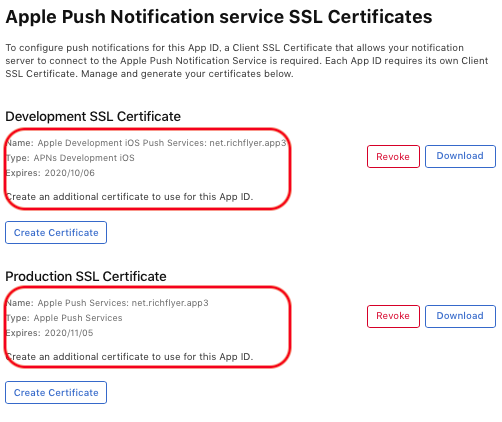Click the Type: Apple Push Services line
The image size is (502, 422).
[x=64, y=318]
